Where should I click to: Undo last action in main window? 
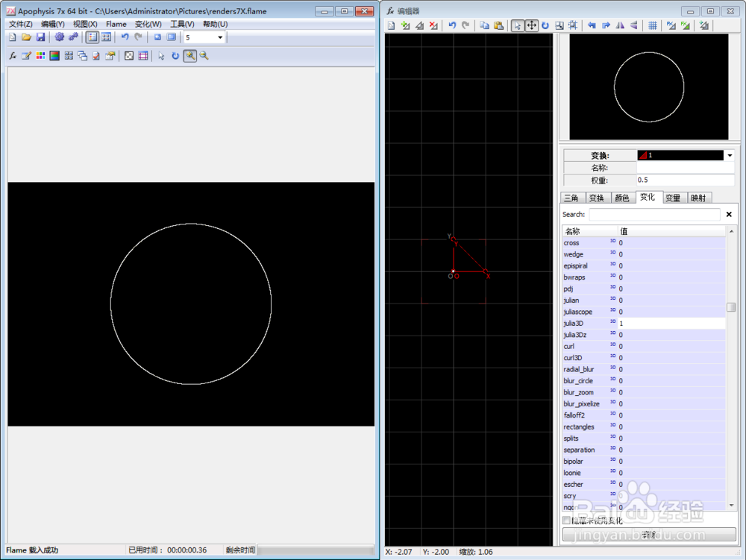[x=125, y=37]
